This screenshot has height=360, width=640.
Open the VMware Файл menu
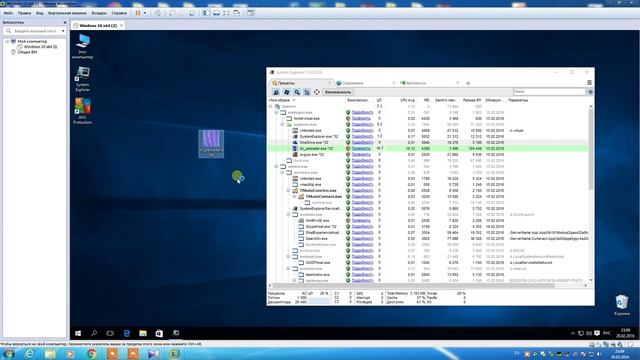[8, 13]
